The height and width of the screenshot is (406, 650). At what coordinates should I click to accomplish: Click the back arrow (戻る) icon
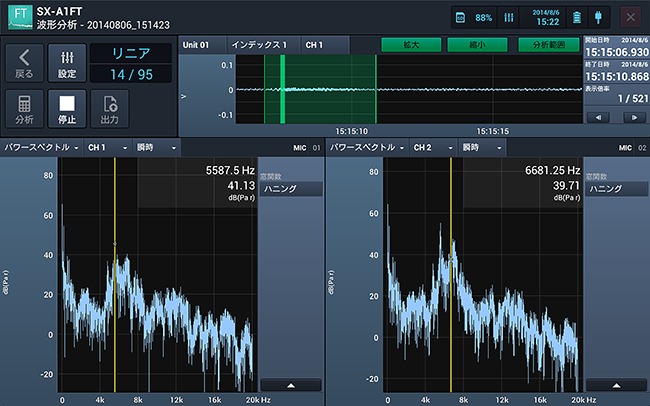tap(25, 61)
